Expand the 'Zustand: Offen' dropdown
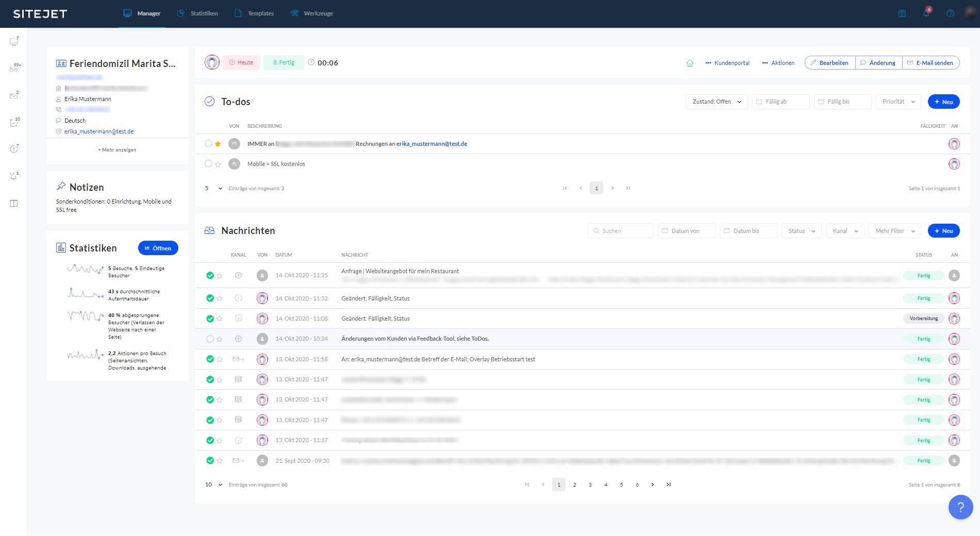980x536 pixels. tap(716, 102)
